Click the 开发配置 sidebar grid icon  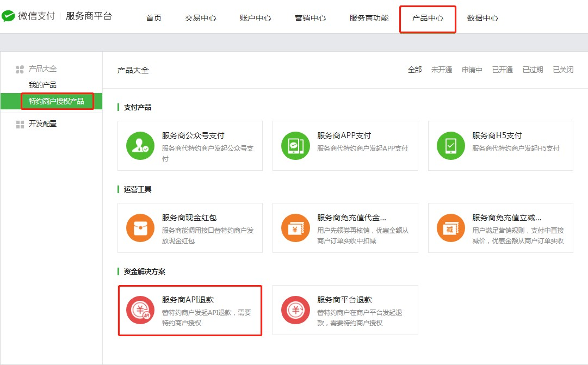(x=20, y=125)
